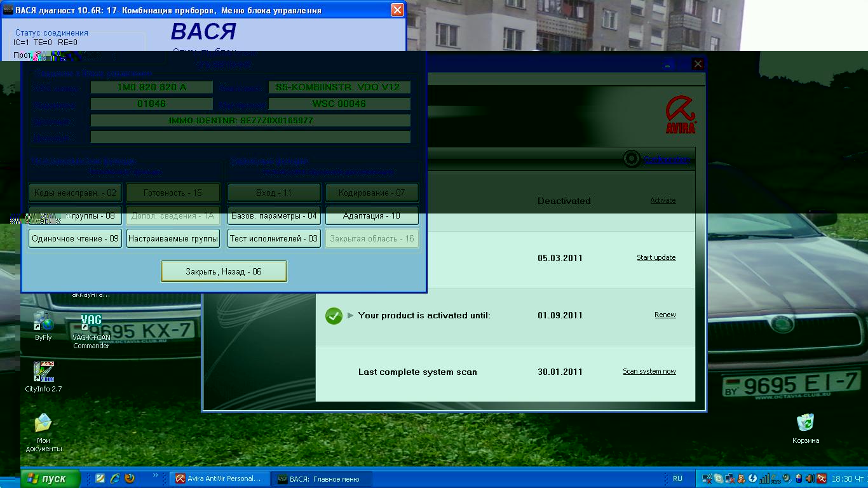This screenshot has width=868, height=488.
Task: Launch Internet Explorer from quick launch
Action: 115,478
